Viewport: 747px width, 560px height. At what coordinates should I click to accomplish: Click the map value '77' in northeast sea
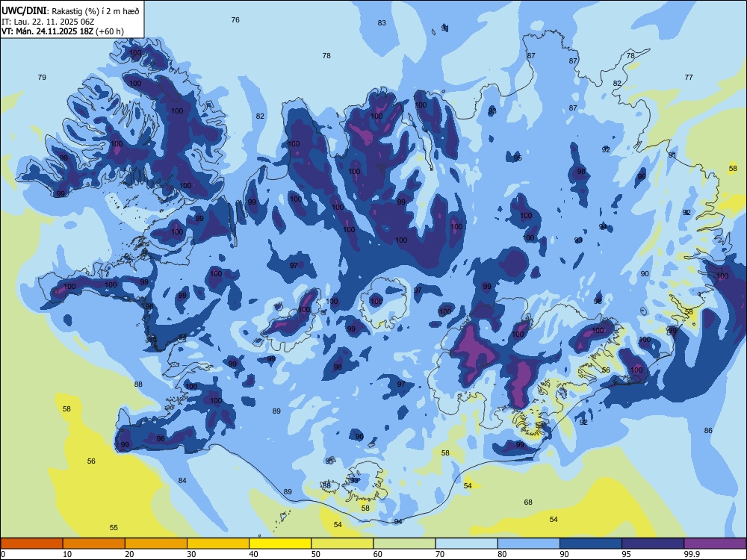689,77
